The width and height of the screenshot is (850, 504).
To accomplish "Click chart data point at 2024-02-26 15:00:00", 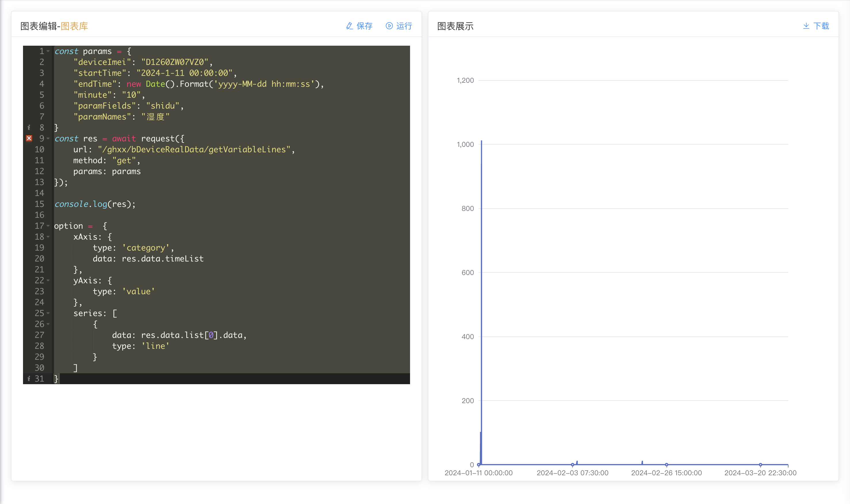I will (x=667, y=465).
